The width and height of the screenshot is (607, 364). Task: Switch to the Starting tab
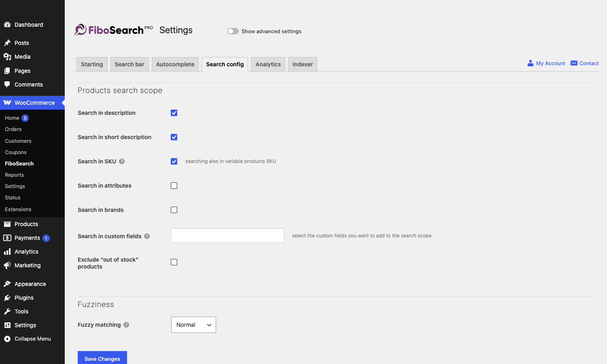click(92, 64)
